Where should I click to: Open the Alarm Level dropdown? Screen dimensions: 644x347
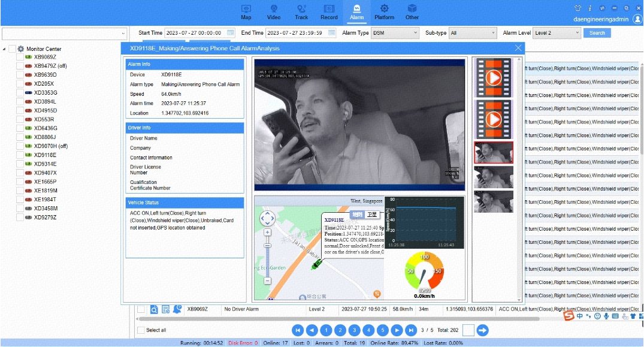557,33
